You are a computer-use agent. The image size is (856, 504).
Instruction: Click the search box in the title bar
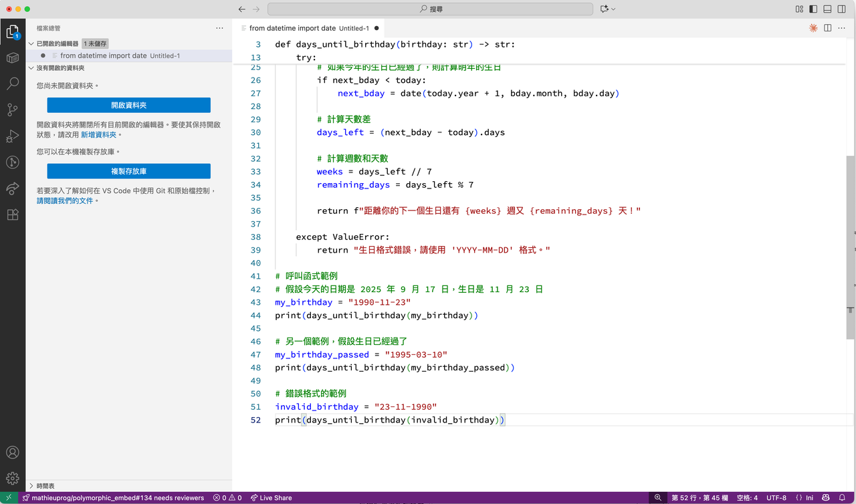(430, 9)
